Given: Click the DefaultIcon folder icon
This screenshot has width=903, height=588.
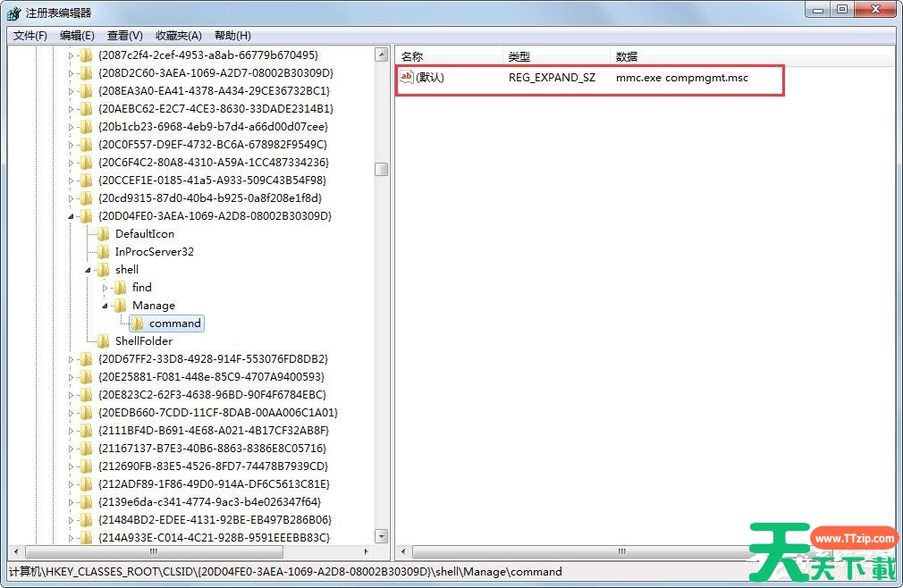Looking at the screenshot, I should pos(104,234).
